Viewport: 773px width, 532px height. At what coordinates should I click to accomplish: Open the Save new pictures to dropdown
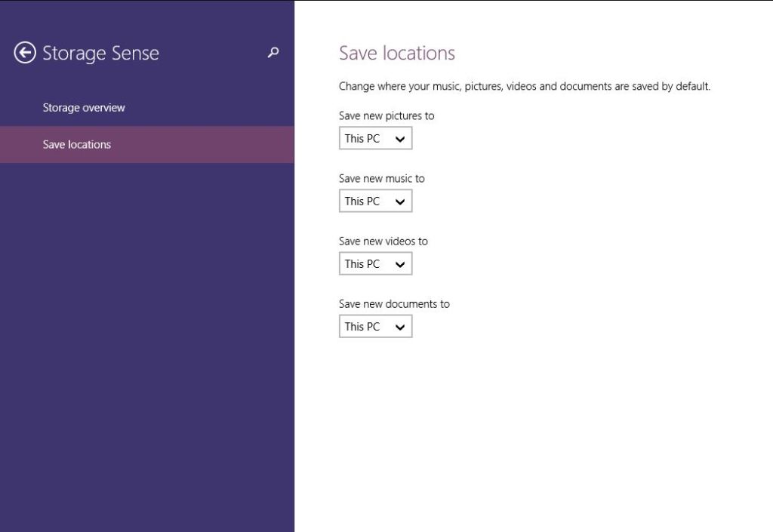(x=375, y=138)
